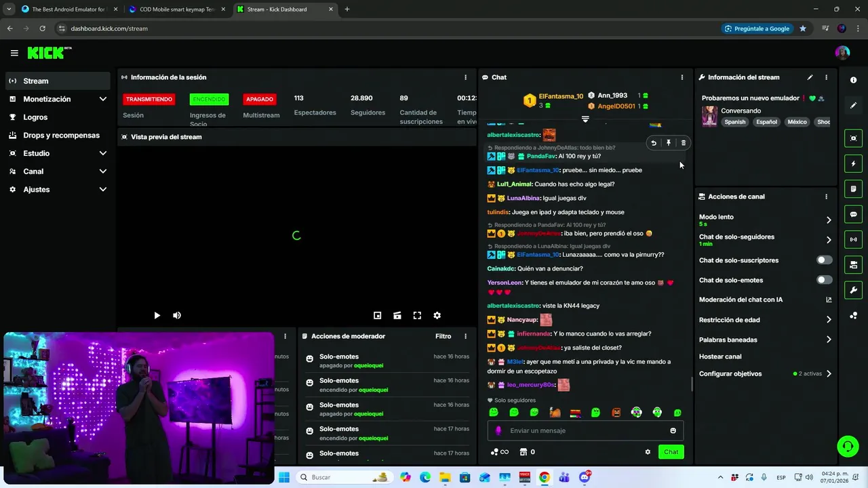Focus the Enviar un mensaje input field
This screenshot has width=868, height=488.
coord(585,430)
